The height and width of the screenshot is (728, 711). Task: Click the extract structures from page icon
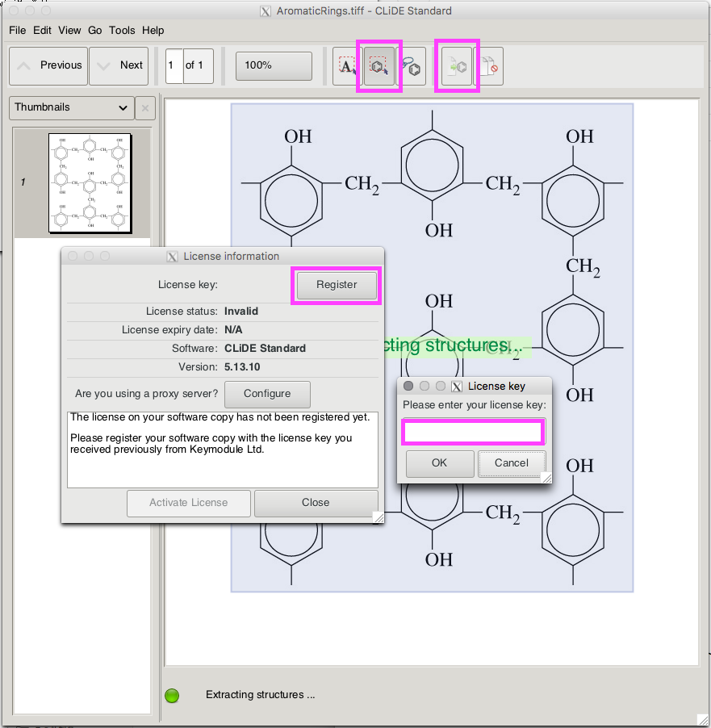click(x=457, y=66)
